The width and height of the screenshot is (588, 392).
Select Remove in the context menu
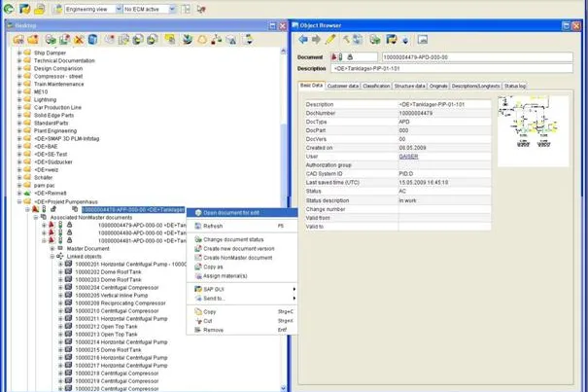242,330
